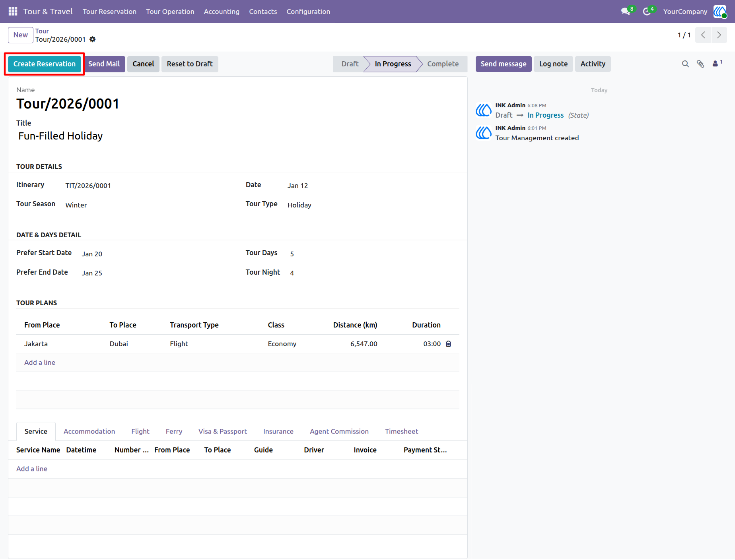Image resolution: width=735 pixels, height=560 pixels.
Task: Open the apps grid menu icon
Action: coord(13,12)
